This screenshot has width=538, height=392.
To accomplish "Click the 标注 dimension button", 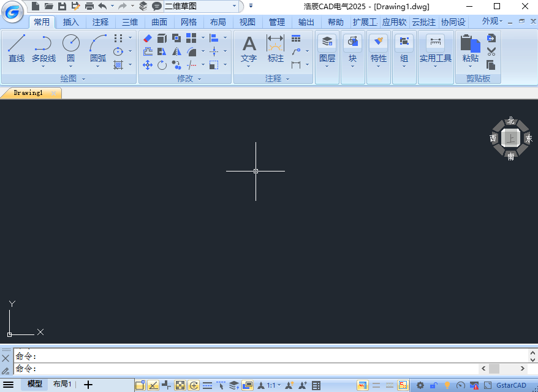I will pyautogui.click(x=276, y=48).
